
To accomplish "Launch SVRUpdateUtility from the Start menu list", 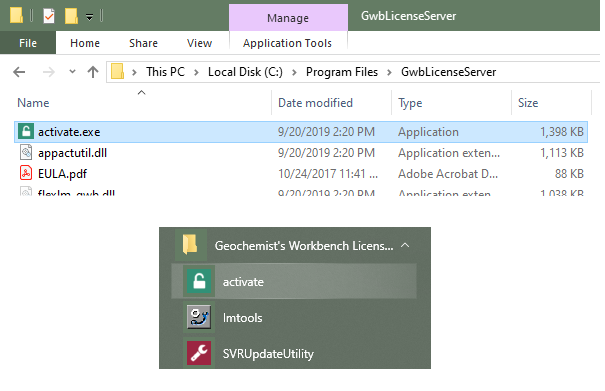I will point(294,353).
